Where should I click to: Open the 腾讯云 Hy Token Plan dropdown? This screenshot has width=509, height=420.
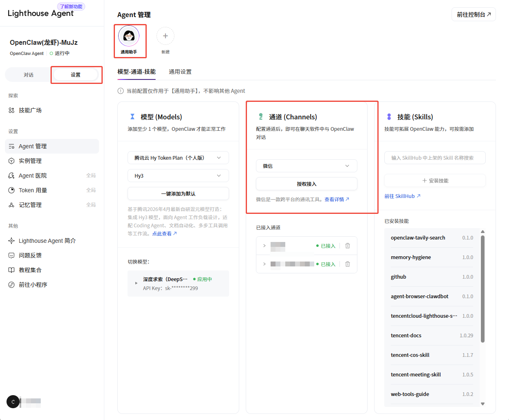pyautogui.click(x=178, y=158)
